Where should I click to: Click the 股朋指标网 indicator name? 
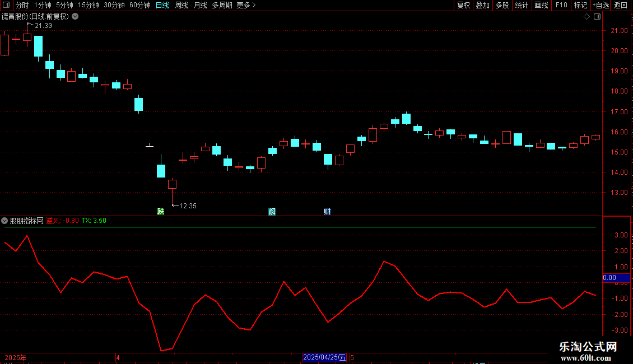coord(27,221)
